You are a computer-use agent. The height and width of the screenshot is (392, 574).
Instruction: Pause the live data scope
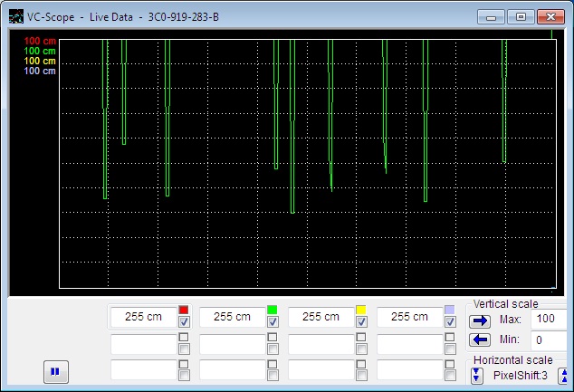(x=54, y=370)
